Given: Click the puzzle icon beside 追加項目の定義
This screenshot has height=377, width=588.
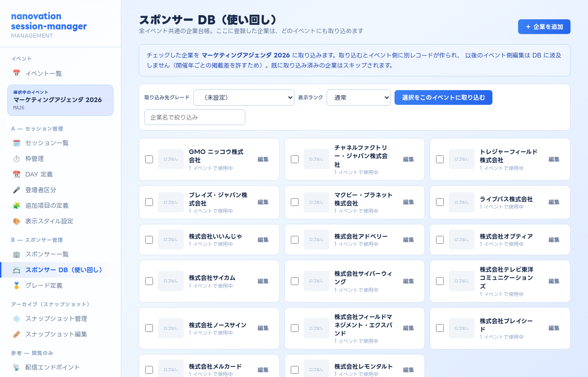Looking at the screenshot, I should [x=17, y=206].
